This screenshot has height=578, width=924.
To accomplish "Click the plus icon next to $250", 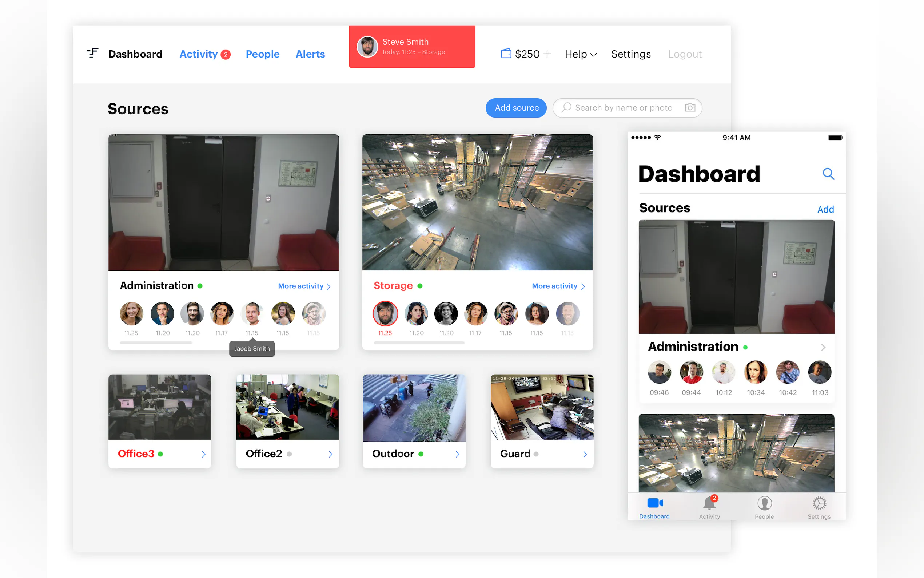I will 547,54.
